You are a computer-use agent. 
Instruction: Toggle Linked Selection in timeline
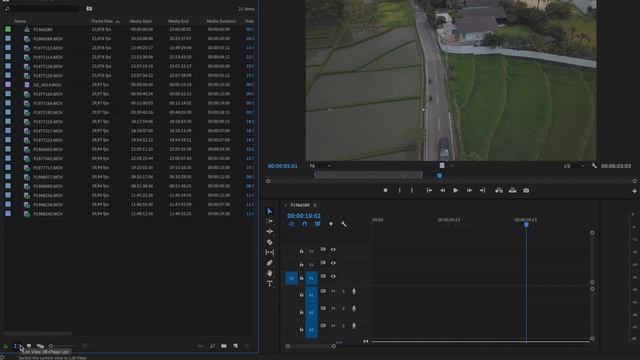point(318,224)
